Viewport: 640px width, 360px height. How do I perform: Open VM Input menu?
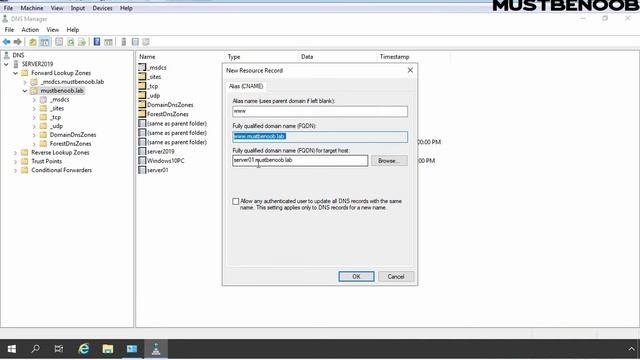(x=78, y=8)
